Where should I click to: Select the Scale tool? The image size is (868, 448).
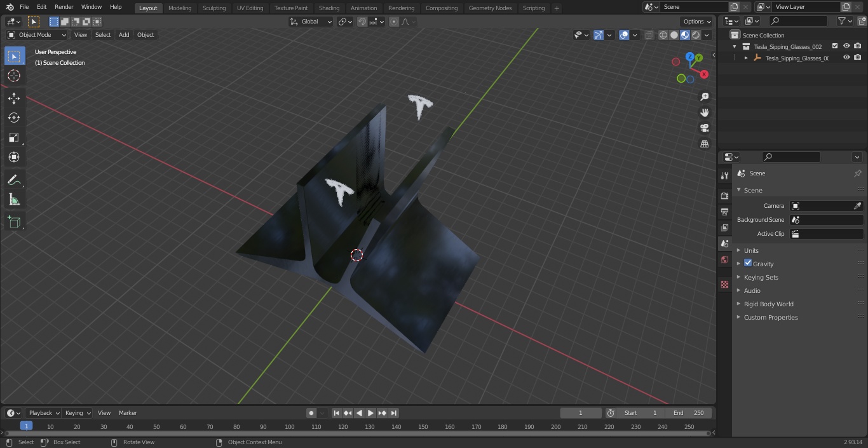(x=14, y=137)
